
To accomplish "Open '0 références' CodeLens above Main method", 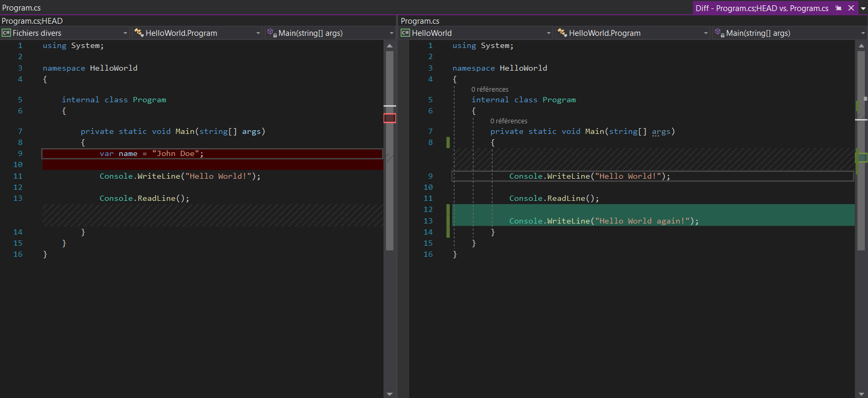I will point(509,121).
